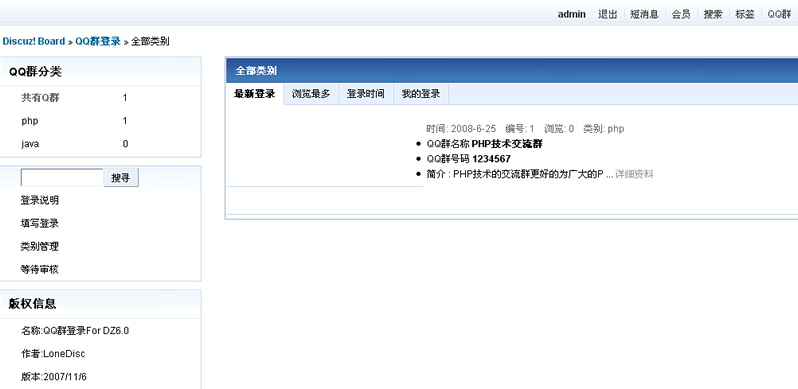Click the 搜寻 search button

[121, 178]
